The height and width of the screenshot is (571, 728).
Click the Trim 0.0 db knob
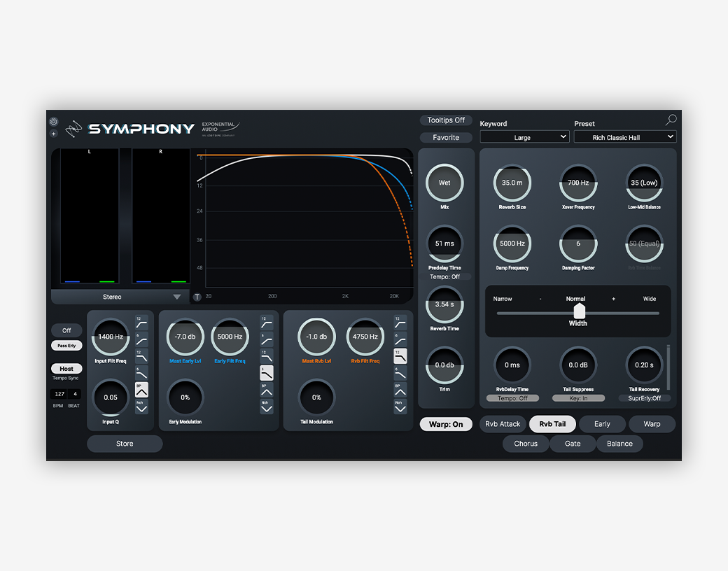tap(444, 365)
